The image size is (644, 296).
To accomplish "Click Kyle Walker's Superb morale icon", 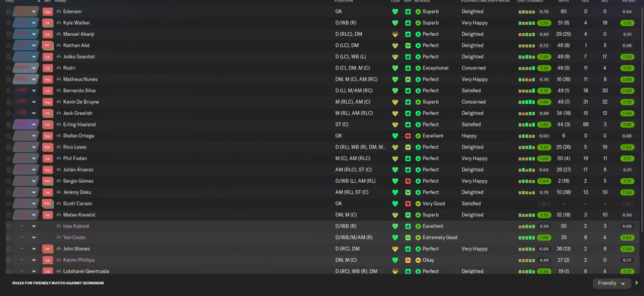I will (418, 23).
